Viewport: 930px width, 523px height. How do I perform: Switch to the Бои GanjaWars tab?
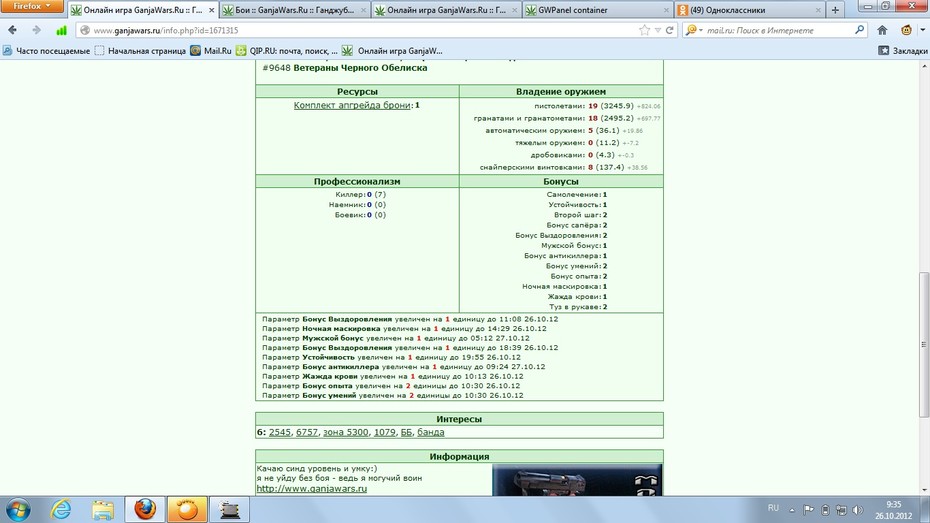294,10
